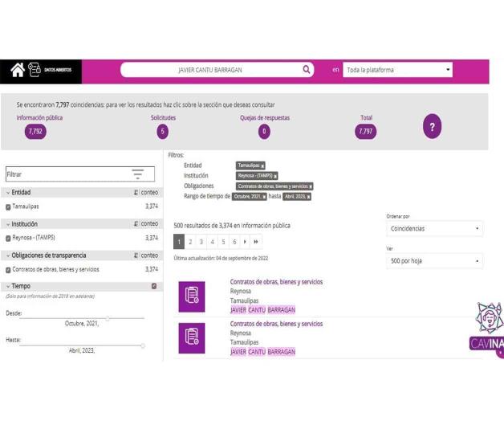Open the Datos Abiertos section icon
The image size is (504, 421).
coord(35,71)
